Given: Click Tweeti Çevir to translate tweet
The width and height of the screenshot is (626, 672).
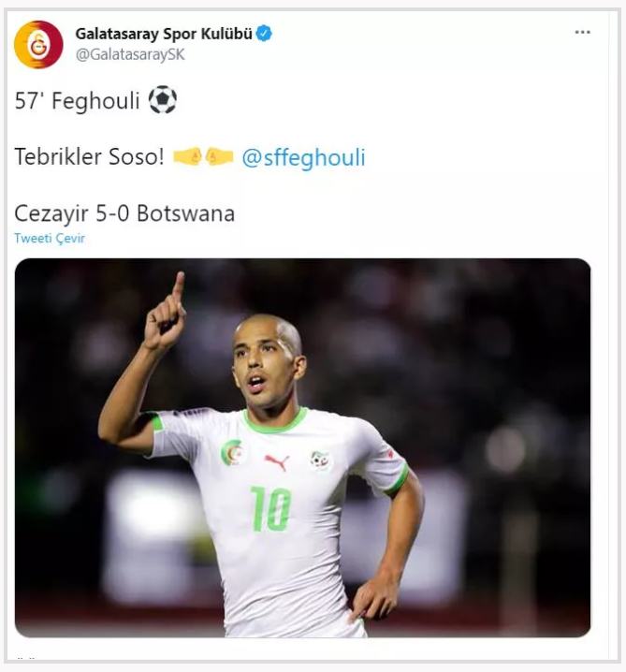Looking at the screenshot, I should [50, 239].
